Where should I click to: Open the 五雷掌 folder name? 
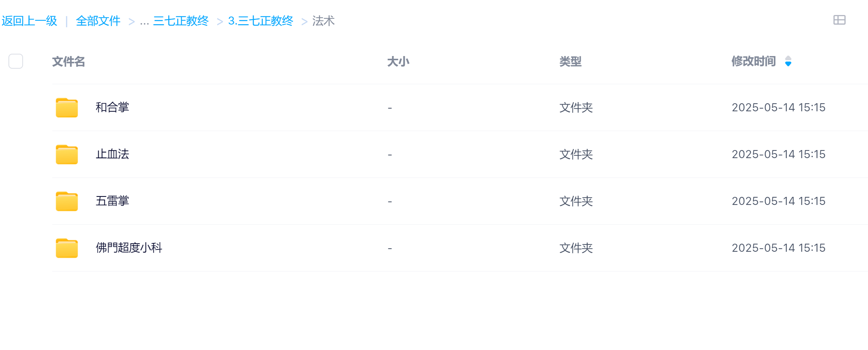pos(112,201)
